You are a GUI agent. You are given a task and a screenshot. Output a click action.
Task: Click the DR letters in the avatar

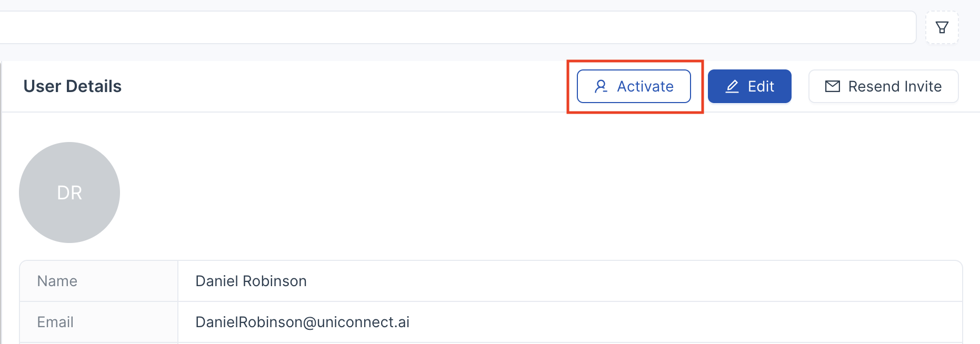point(69,193)
